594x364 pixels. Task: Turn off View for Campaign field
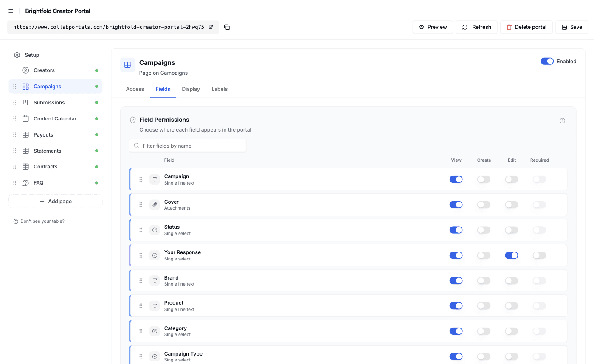point(456,179)
